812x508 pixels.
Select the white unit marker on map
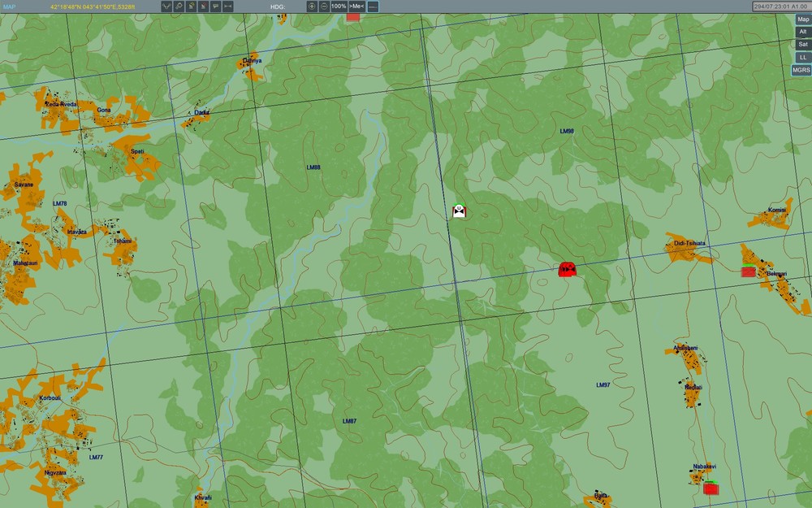tap(459, 211)
